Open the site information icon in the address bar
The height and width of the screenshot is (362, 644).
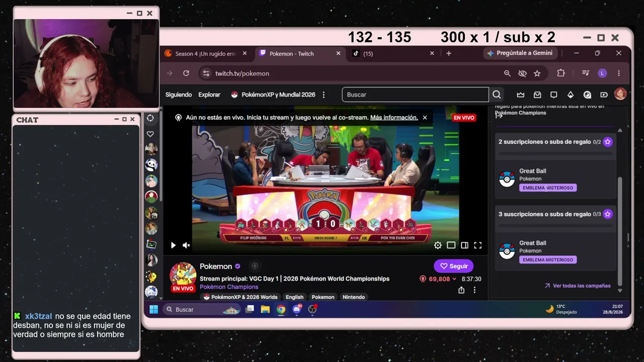[206, 73]
